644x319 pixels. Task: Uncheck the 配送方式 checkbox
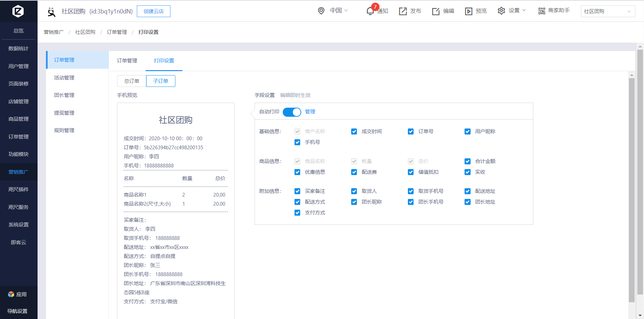tap(297, 202)
